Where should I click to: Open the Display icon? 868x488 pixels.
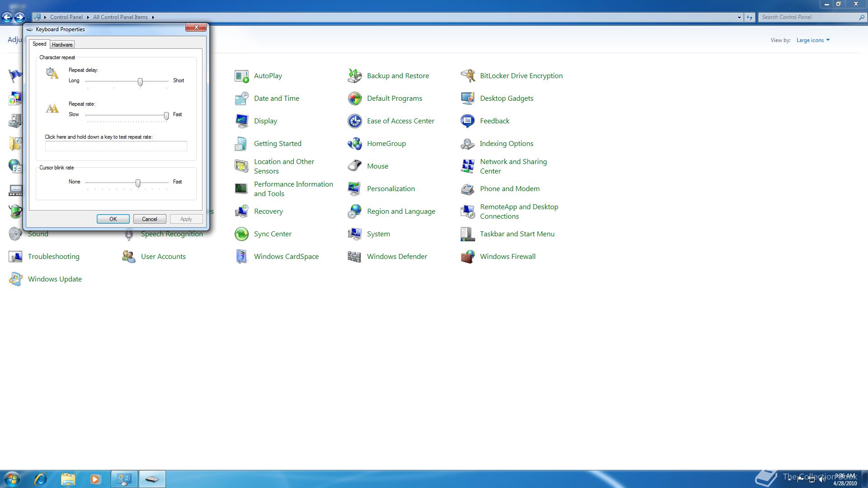pyautogui.click(x=241, y=121)
